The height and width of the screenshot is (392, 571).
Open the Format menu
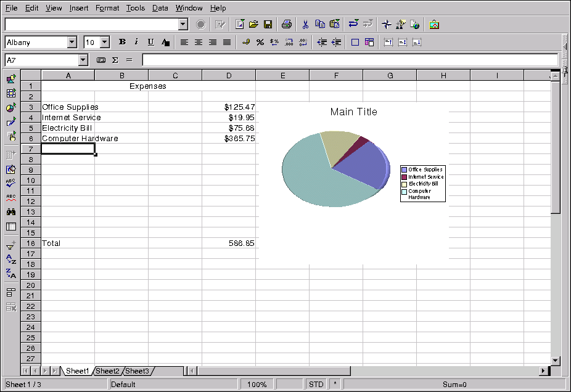point(107,8)
